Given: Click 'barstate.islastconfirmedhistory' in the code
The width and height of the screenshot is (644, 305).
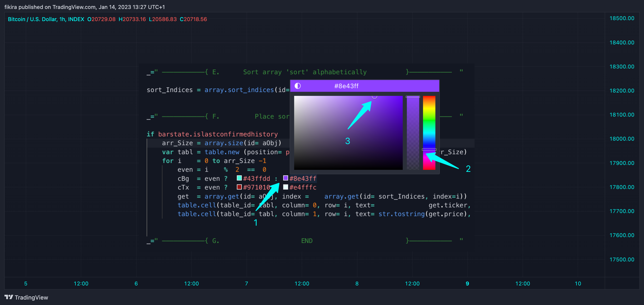Looking at the screenshot, I should click(218, 134).
